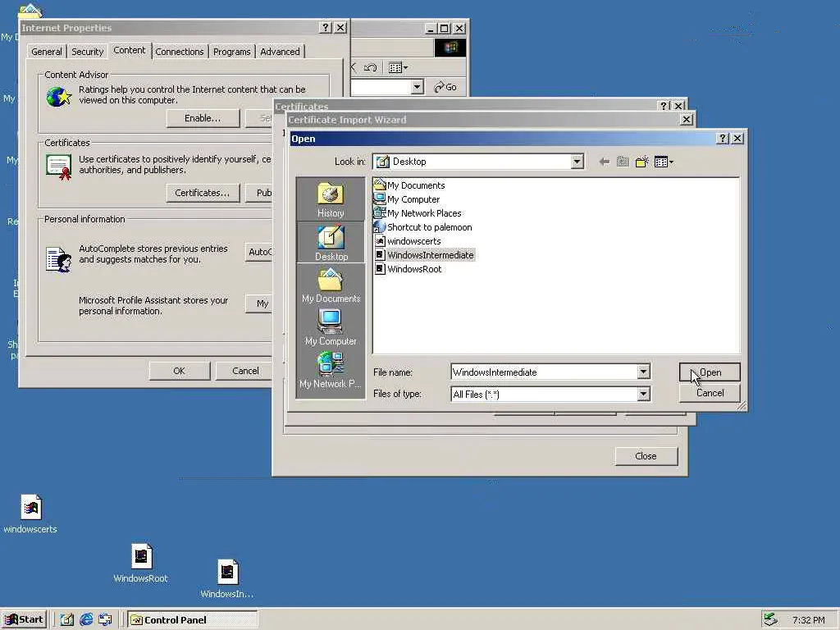Select the Content tab
This screenshot has width=840, height=630.
[x=129, y=50]
